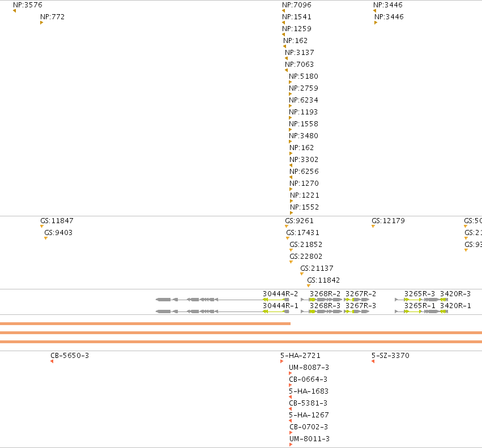Open the 3268R-3 transcript
The width and height of the screenshot is (482, 448).
pyautogui.click(x=321, y=312)
